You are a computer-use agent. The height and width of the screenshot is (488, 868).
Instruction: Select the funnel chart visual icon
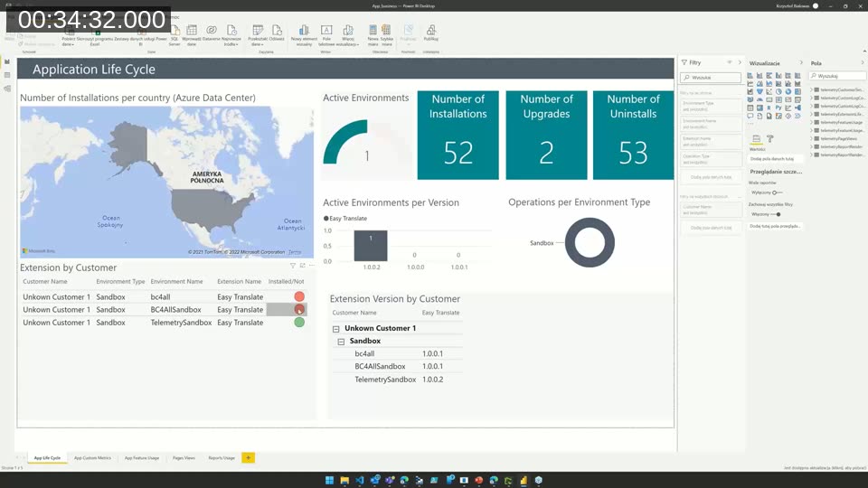tap(759, 92)
